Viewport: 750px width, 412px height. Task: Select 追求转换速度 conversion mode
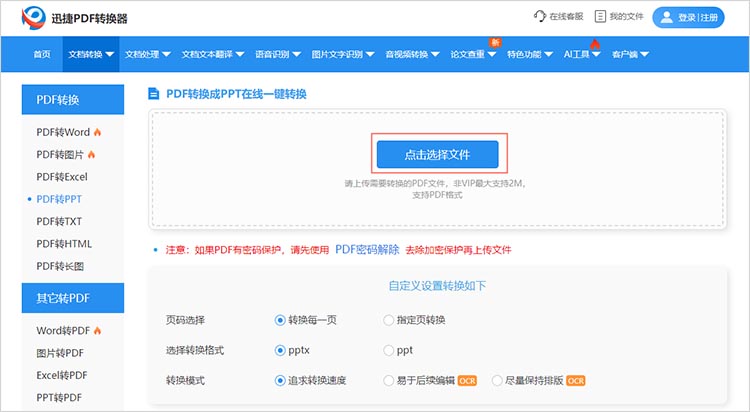(280, 381)
